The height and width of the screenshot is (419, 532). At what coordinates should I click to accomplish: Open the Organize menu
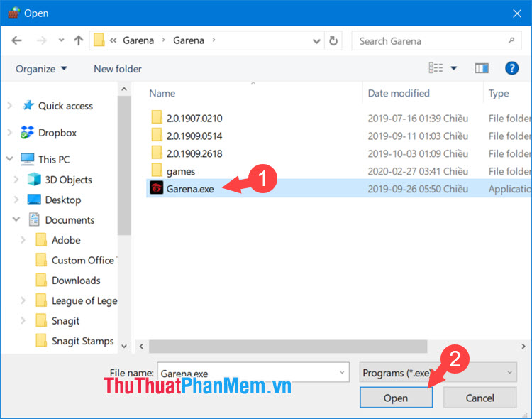point(41,69)
